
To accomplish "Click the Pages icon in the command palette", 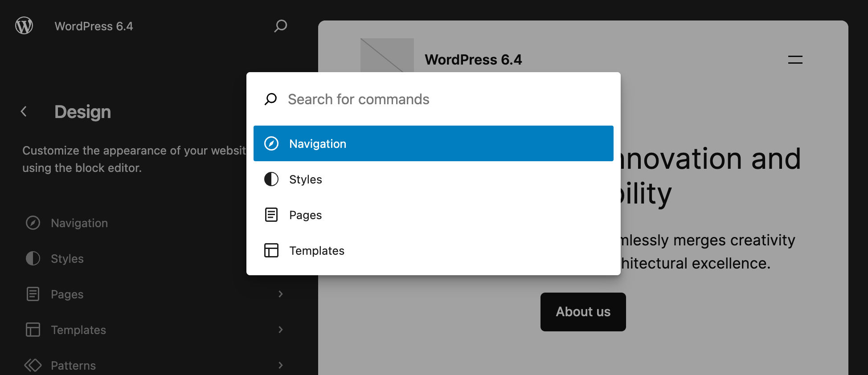I will click(x=271, y=215).
